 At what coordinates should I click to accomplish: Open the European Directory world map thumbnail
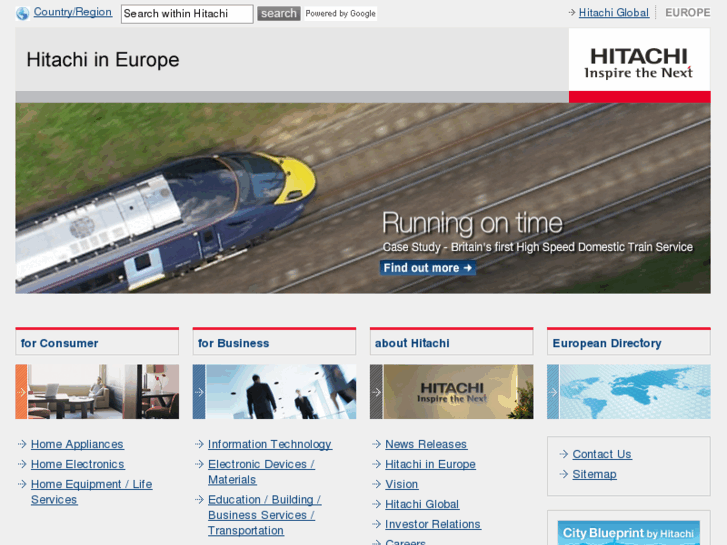coord(629,391)
